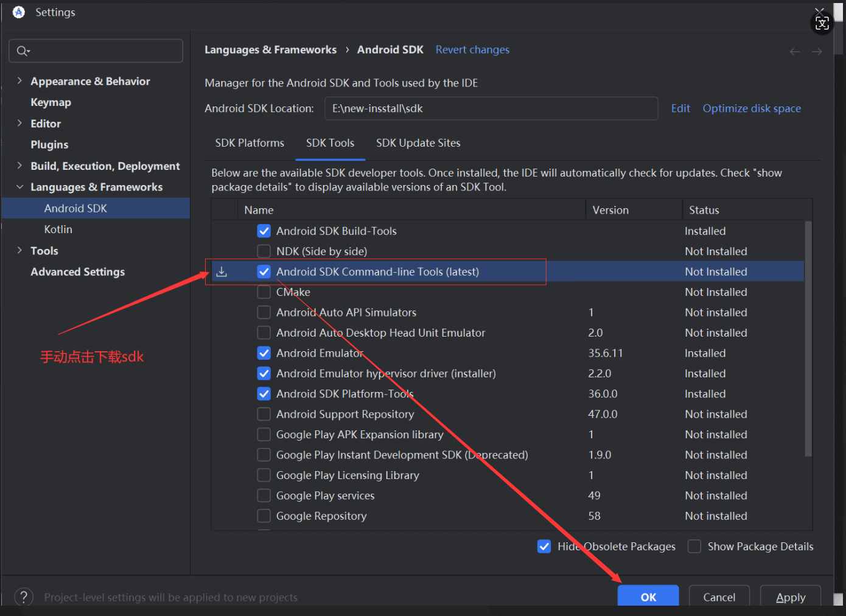Switch to the SDK Platforms tab
The width and height of the screenshot is (846, 616).
[x=250, y=143]
